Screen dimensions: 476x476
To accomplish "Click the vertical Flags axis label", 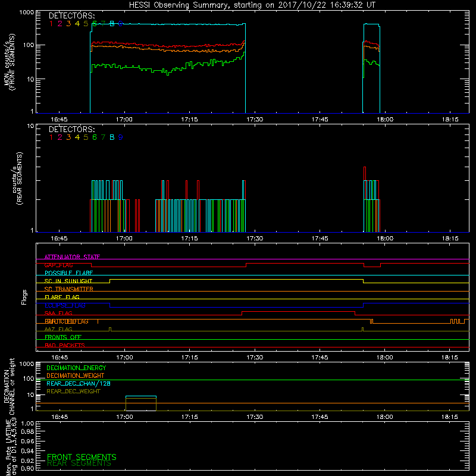I will pyautogui.click(x=24, y=297).
